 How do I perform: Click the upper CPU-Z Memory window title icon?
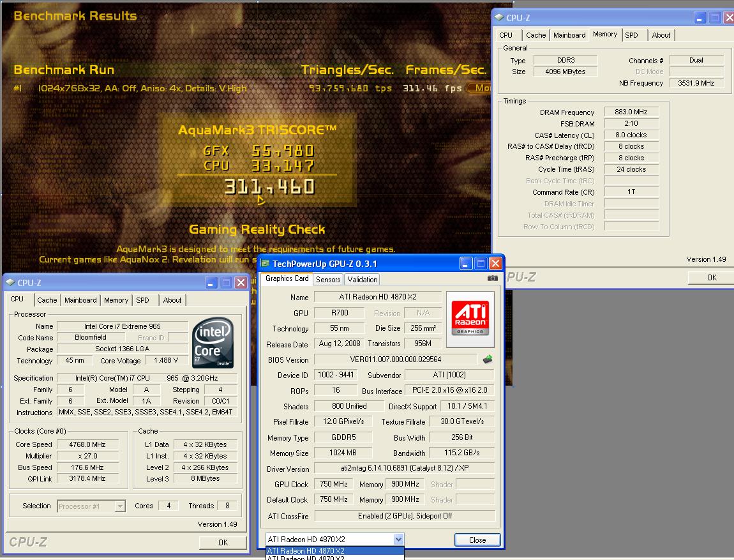[x=499, y=17]
